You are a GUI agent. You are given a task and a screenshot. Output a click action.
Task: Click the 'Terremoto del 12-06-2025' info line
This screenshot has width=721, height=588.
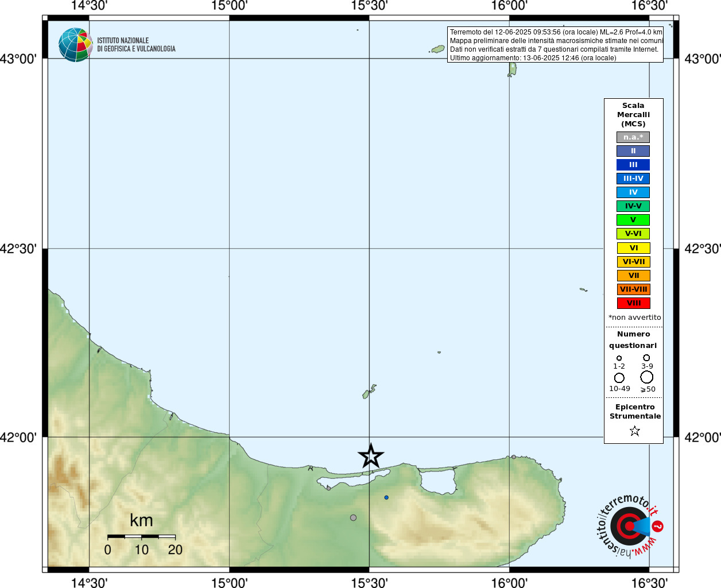[x=556, y=32]
